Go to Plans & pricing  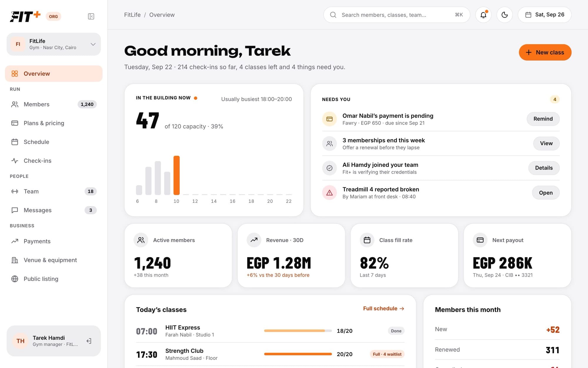(x=54, y=123)
